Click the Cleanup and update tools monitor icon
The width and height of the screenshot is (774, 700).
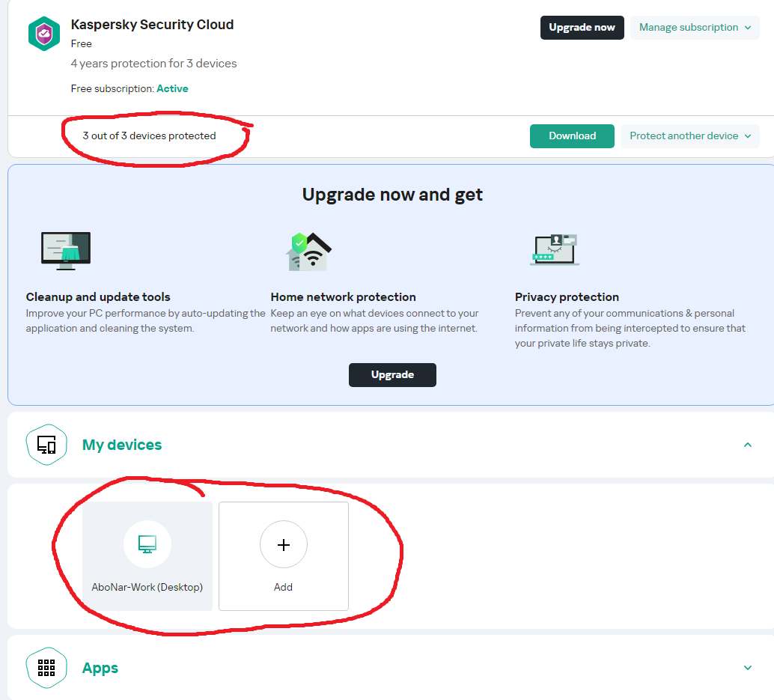pos(66,251)
